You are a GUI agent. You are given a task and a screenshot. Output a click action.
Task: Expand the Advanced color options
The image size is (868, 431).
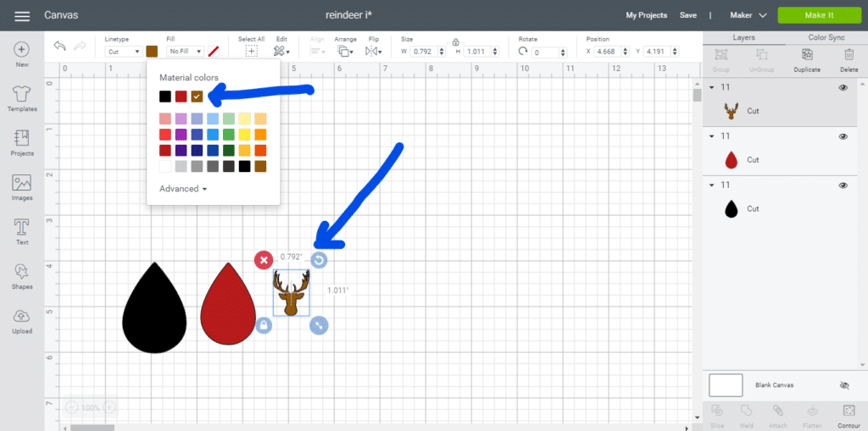click(183, 189)
